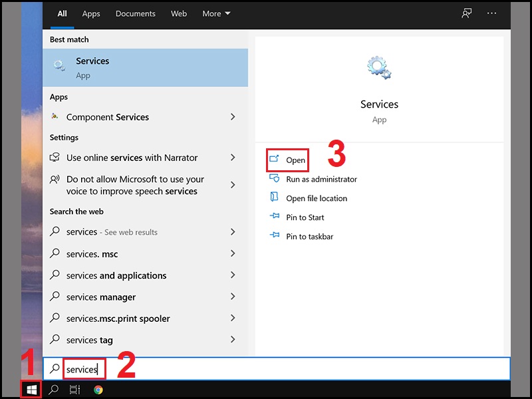The height and width of the screenshot is (399, 532).
Task: Click the taskbar search magnifier icon
Action: (54, 390)
